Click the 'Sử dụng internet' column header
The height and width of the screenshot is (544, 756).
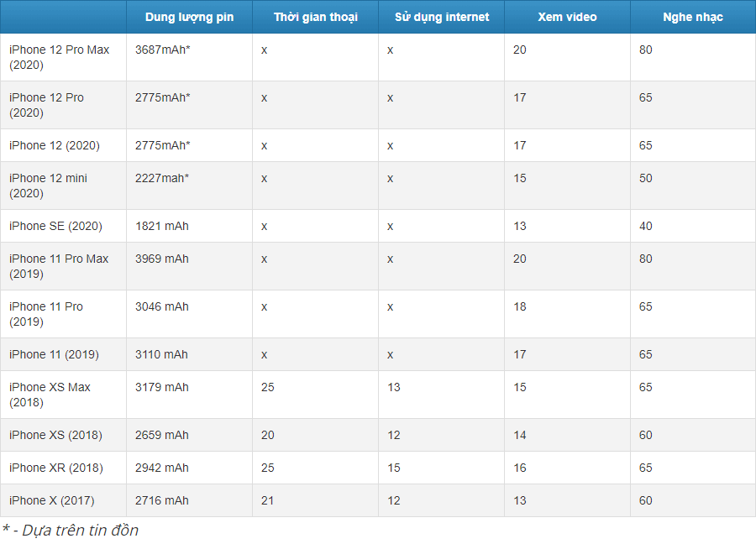coord(442,17)
